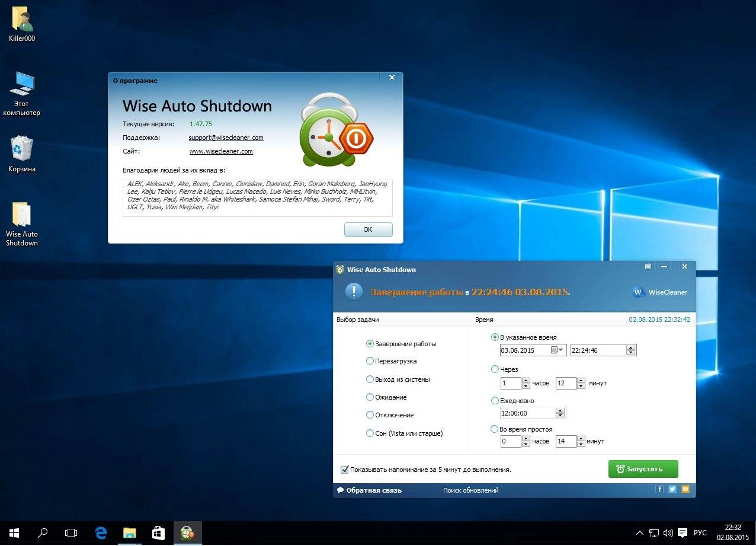Increase the daily 12:00:00 time spinner
This screenshot has width=756, height=546.
[x=561, y=410]
